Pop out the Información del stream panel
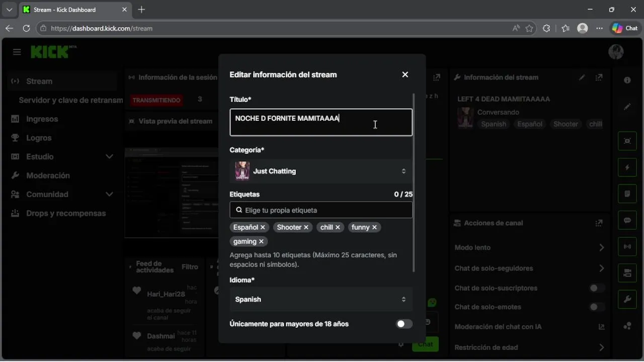Image resolution: width=644 pixels, height=362 pixels. coord(599,77)
